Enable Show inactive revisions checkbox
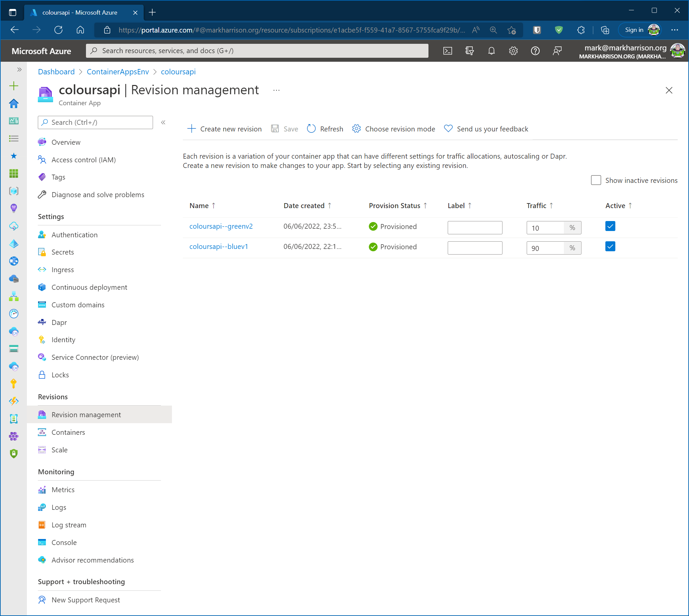Image resolution: width=689 pixels, height=616 pixels. click(x=596, y=180)
